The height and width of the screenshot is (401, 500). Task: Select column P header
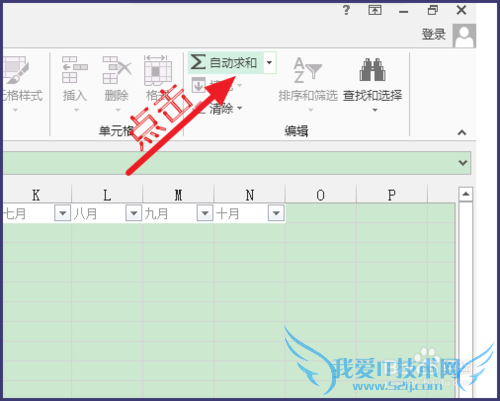click(x=392, y=195)
